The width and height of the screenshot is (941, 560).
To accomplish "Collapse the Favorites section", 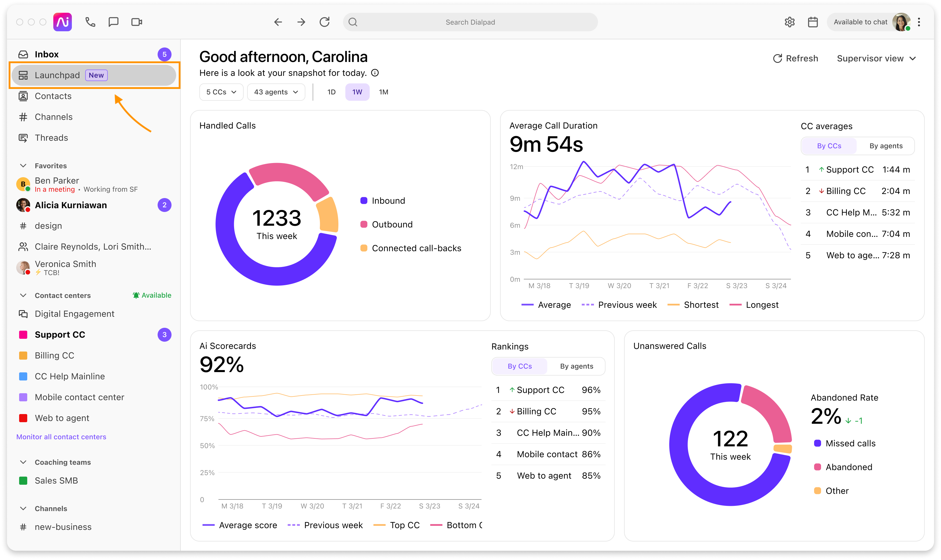I will coord(23,166).
